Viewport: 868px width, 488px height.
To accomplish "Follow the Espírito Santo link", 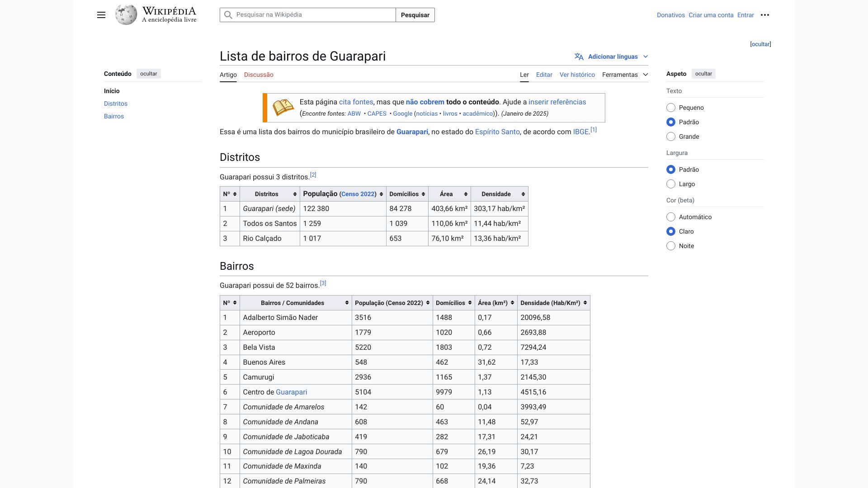I will [497, 132].
